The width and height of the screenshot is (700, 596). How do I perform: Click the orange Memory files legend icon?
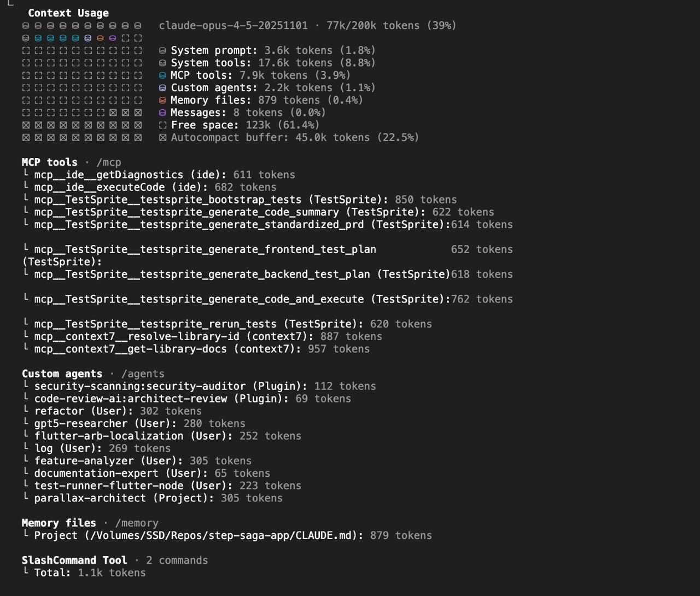pyautogui.click(x=162, y=101)
